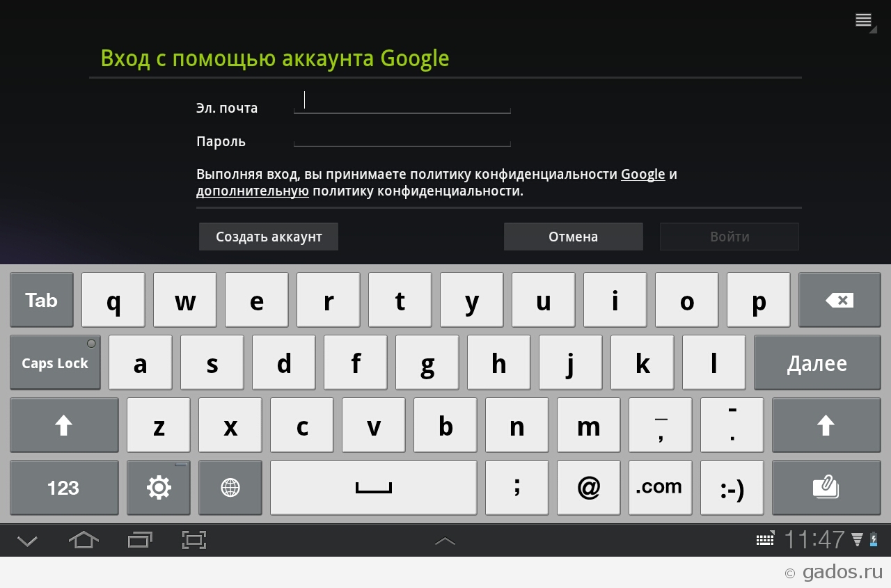Tap the f key
The width and height of the screenshot is (891, 588).
[356, 363]
